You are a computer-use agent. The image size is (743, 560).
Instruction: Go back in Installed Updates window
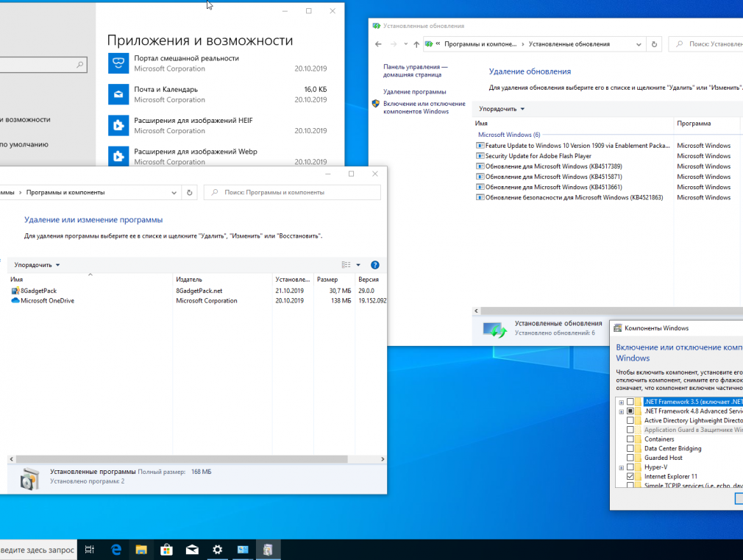tap(378, 44)
